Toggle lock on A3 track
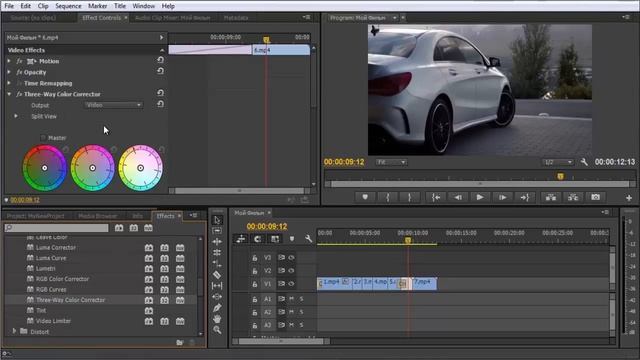 [255, 325]
